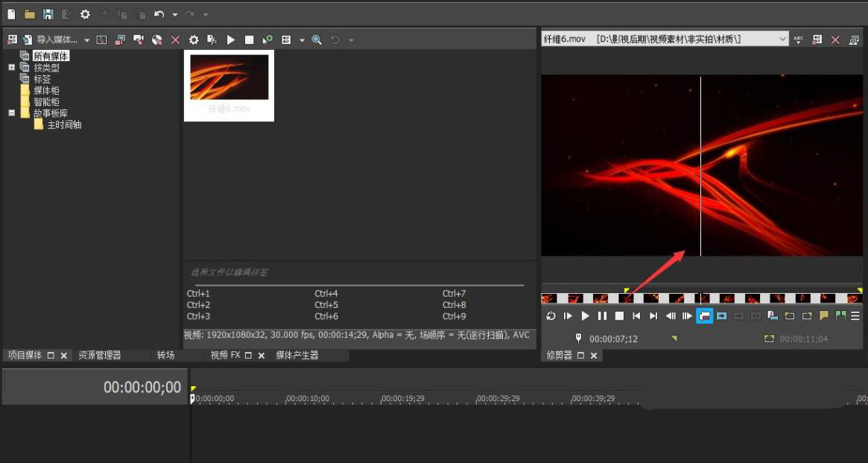Activate the magnifying glass search icon
This screenshot has height=463, width=868.
click(x=316, y=40)
